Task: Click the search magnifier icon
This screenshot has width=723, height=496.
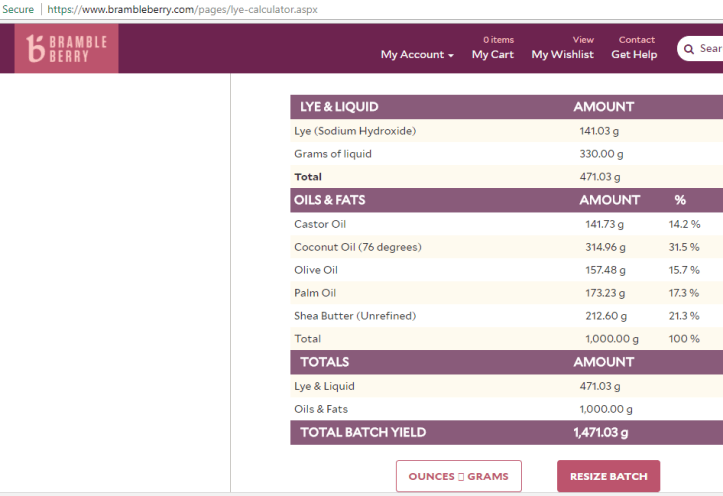Action: [x=688, y=49]
